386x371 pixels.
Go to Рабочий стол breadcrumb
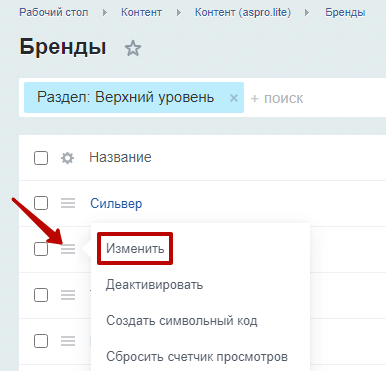(54, 13)
